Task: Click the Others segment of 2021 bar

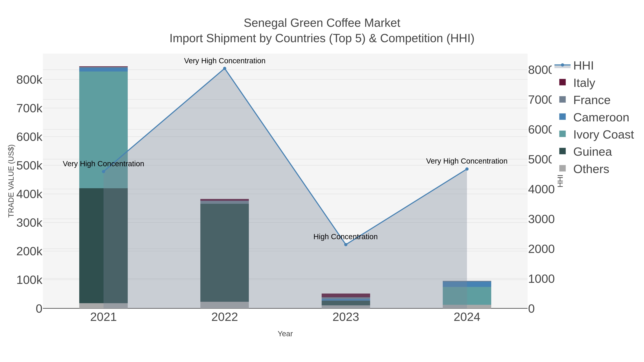Action: (104, 306)
